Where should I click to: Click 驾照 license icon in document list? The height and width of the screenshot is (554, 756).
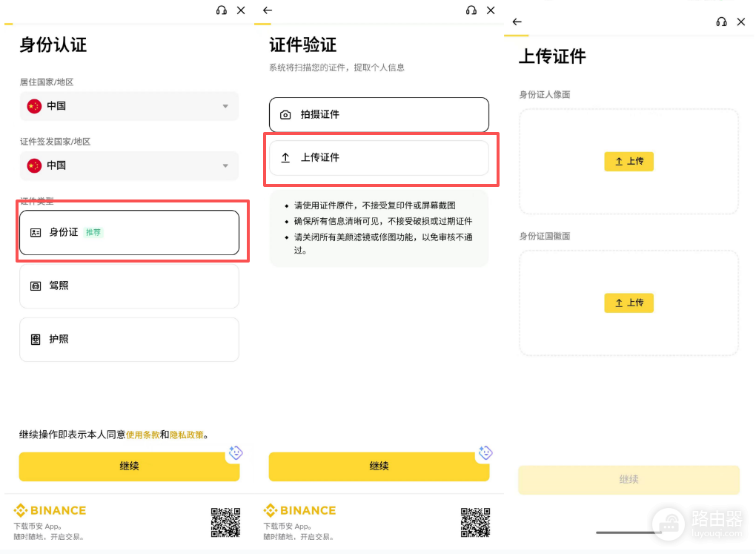tap(36, 286)
